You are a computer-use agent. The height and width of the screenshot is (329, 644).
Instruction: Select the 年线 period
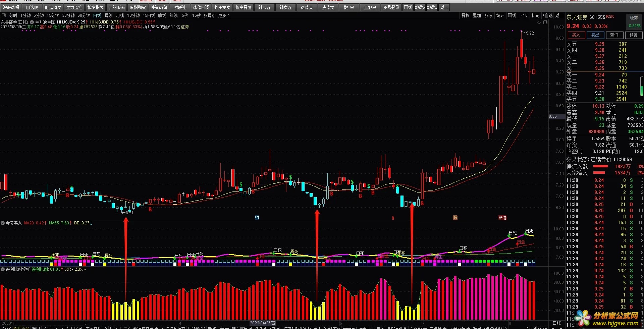[174, 15]
